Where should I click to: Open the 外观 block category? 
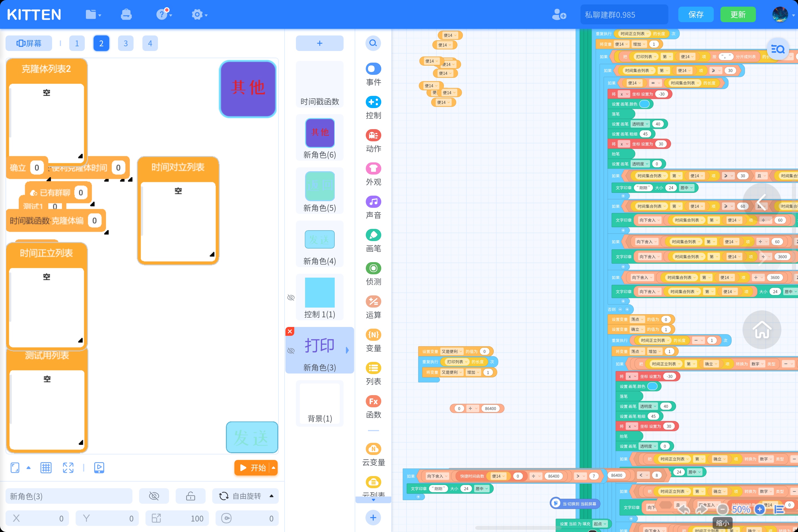coord(373,174)
